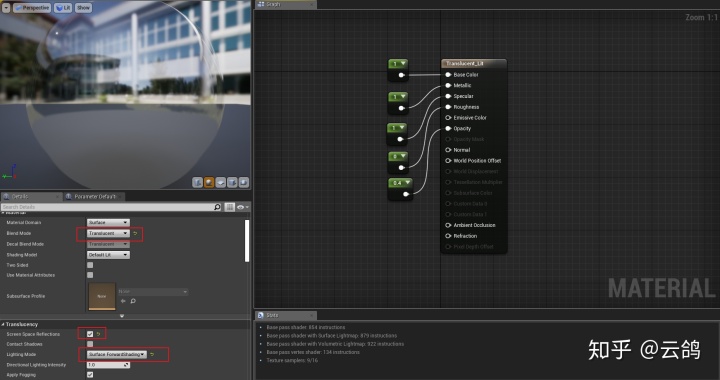Open the Subsurface Profile asset dropdown
Image resolution: width=720 pixels, height=380 pixels.
pos(153,291)
